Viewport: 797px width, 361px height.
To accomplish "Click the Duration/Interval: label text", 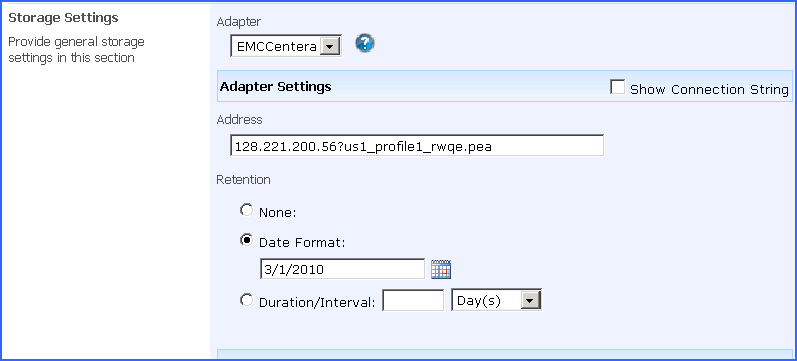I will (317, 303).
